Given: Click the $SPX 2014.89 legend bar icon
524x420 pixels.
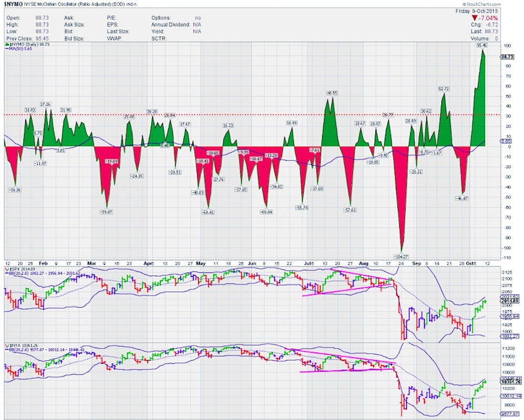Looking at the screenshot, I should [x=7, y=269].
